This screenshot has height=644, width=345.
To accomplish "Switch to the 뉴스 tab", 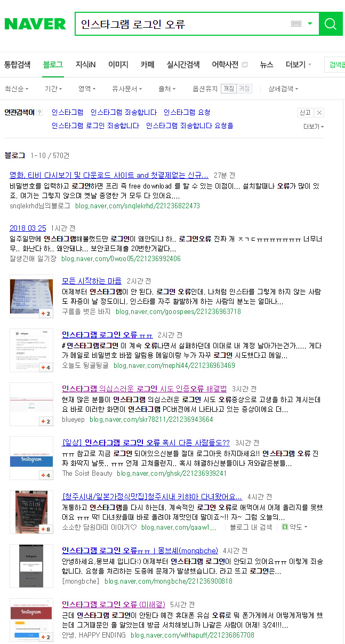I will click(x=267, y=65).
